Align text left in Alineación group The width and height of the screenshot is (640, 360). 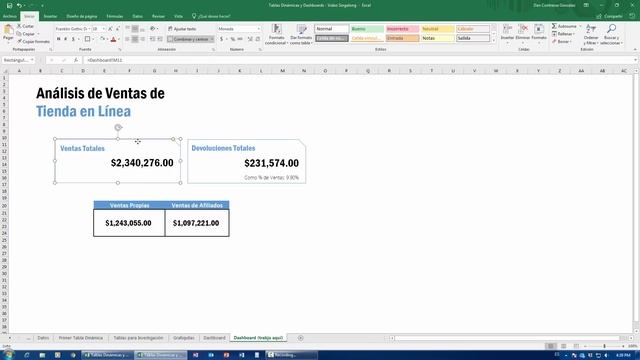coord(127,39)
